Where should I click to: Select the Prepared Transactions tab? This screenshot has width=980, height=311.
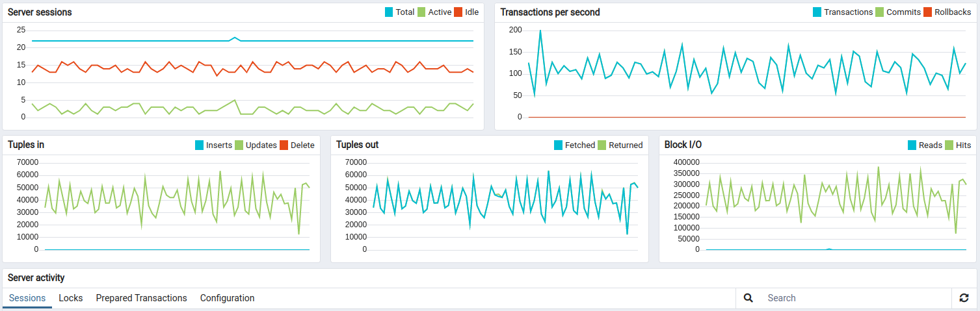pyautogui.click(x=141, y=298)
